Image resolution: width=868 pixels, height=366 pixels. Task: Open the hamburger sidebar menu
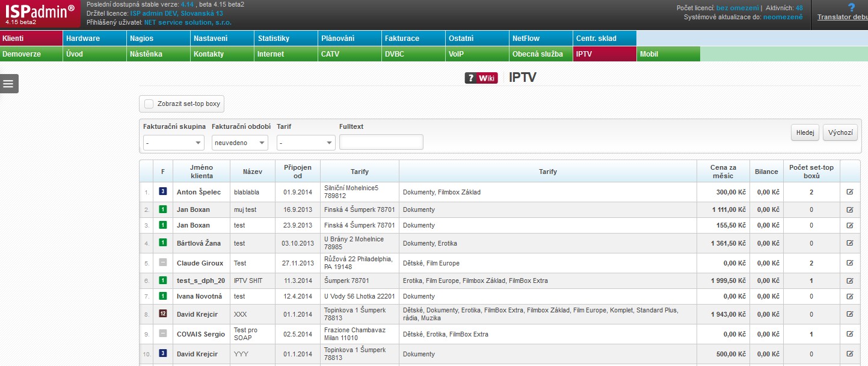pyautogui.click(x=9, y=84)
